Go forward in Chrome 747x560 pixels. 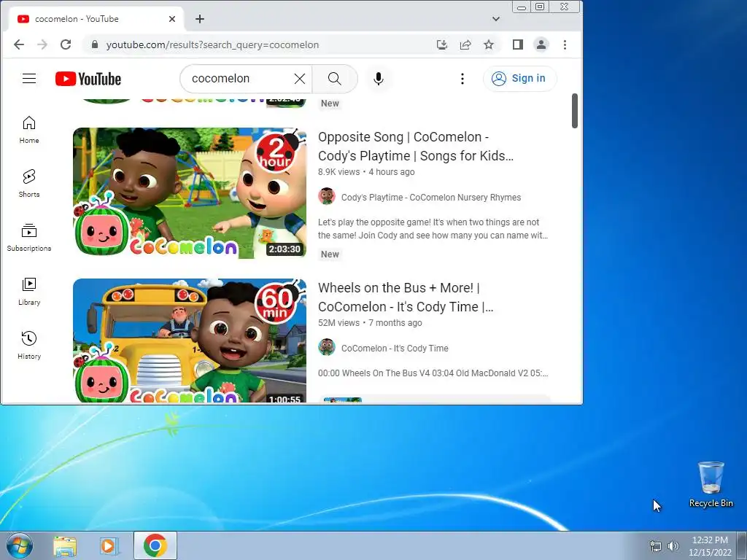[x=42, y=44]
